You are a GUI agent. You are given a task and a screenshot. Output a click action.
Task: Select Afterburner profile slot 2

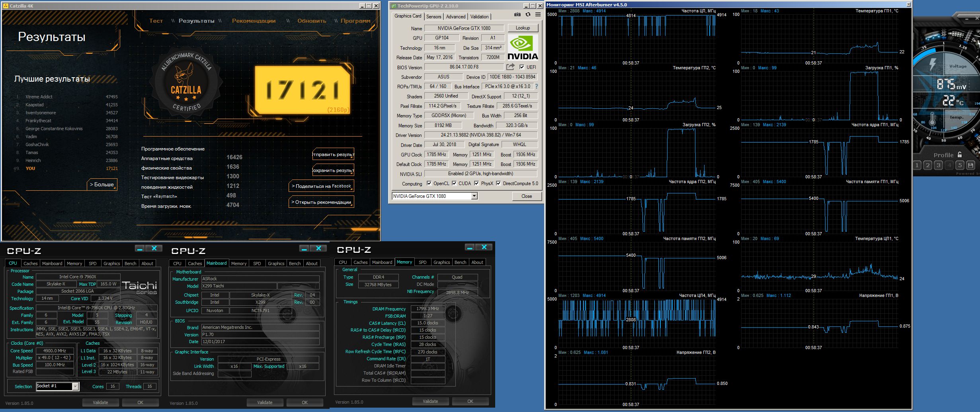pyautogui.click(x=928, y=165)
